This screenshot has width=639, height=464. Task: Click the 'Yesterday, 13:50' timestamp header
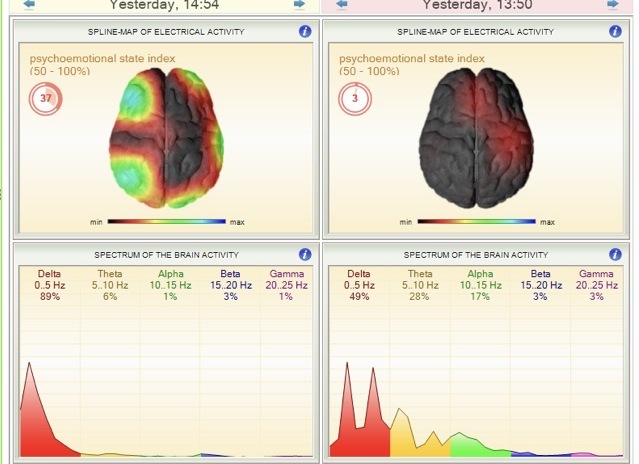tap(477, 4)
